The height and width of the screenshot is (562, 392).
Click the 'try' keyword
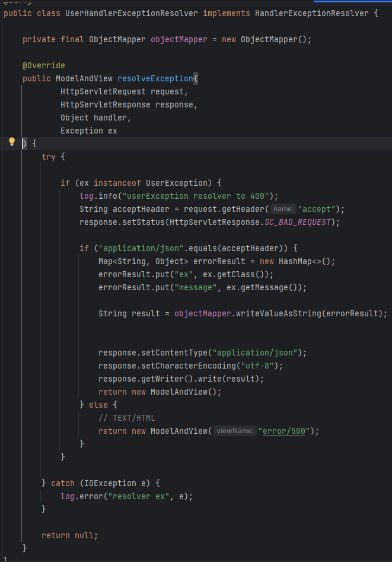49,157
